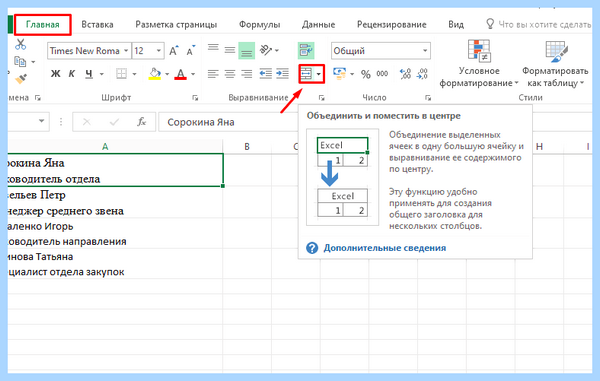Increase font size with large A icon
Screen dimensions: 600x381
click(174, 51)
